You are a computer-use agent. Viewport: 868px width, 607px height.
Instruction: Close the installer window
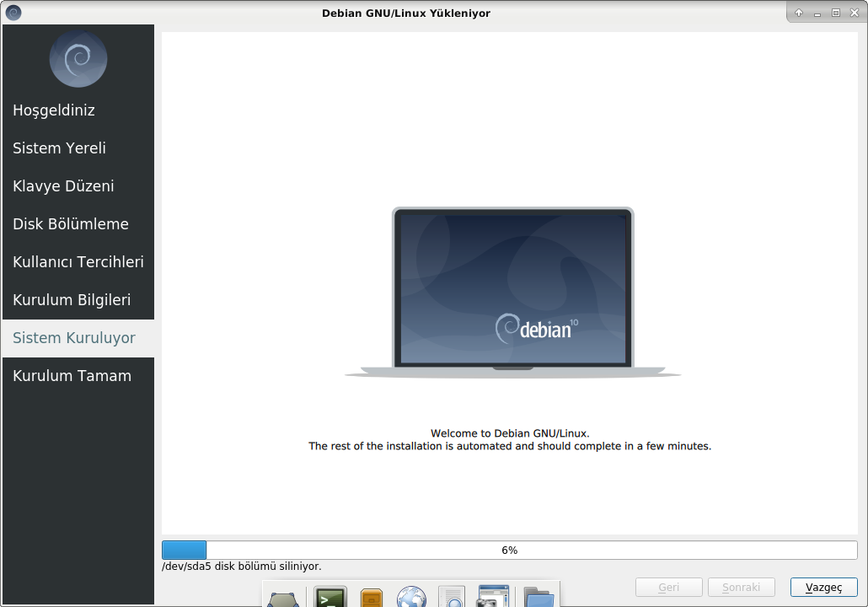coord(855,13)
